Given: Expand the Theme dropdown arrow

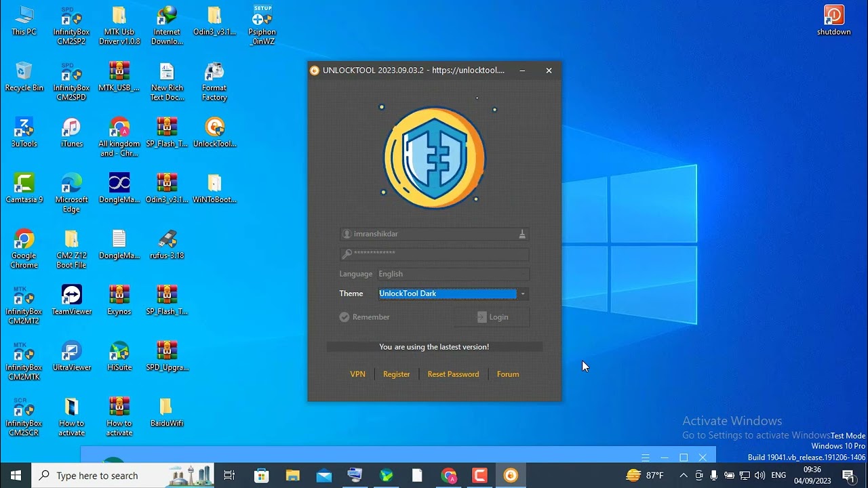Looking at the screenshot, I should pos(523,293).
